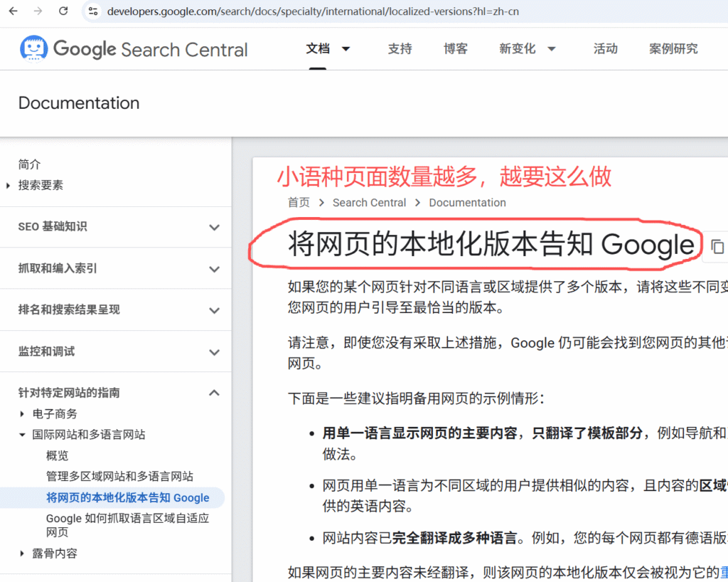Collapse the 针对特定网站的指南 section chevron
Viewport: 728px width, 582px height.
point(214,393)
